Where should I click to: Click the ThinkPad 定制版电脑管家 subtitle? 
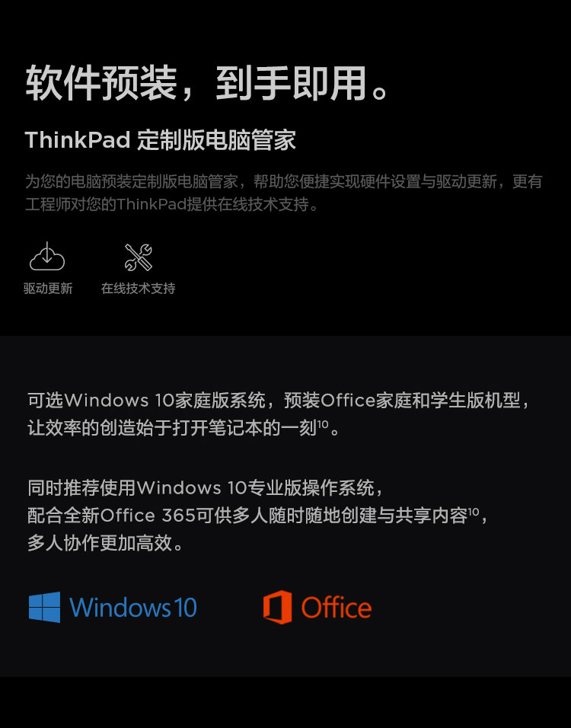(161, 140)
